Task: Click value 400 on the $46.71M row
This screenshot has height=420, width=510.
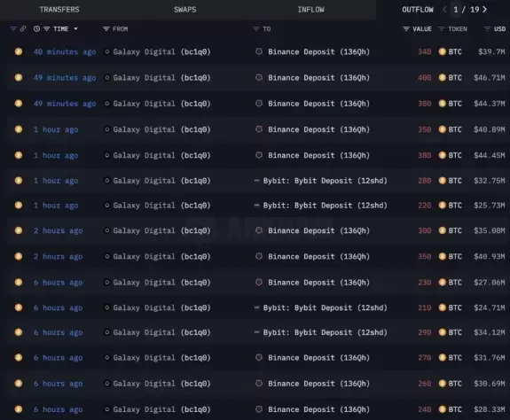Action: 425,78
